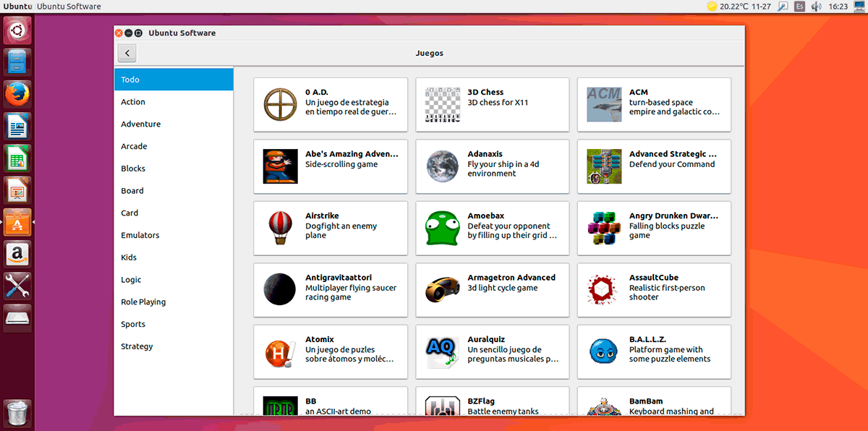868x431 pixels.
Task: Click the BZFlag game icon
Action: click(x=442, y=406)
